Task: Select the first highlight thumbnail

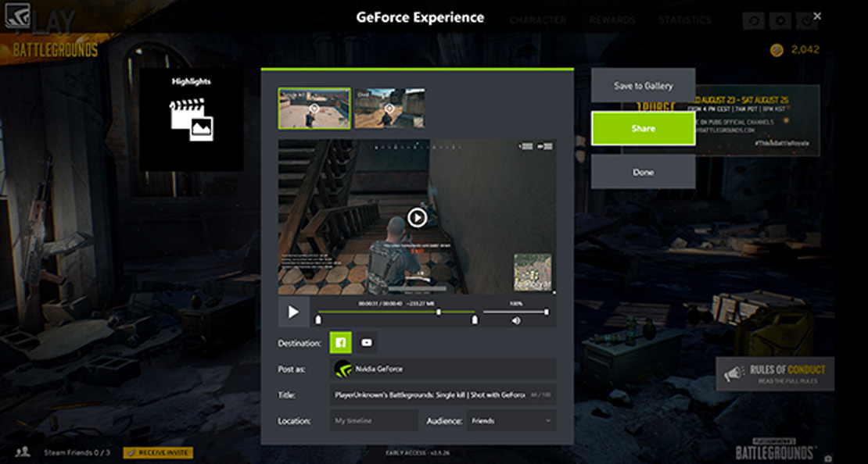Action: tap(314, 109)
